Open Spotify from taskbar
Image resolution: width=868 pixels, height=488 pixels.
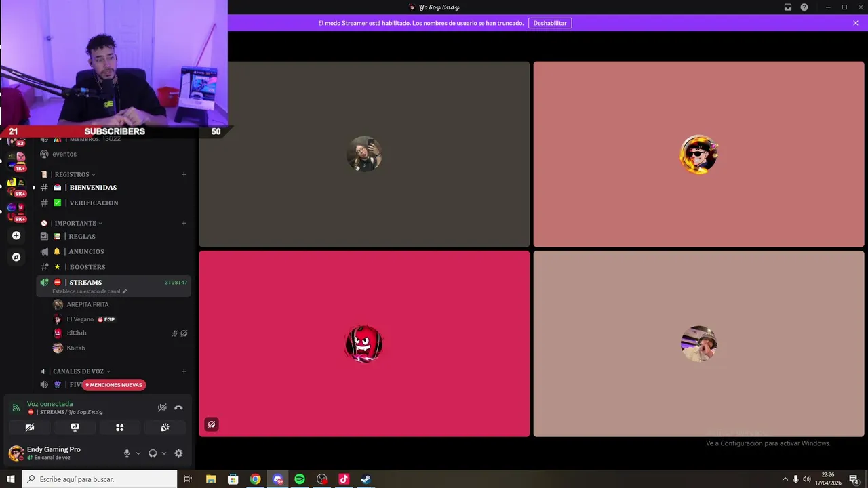coord(300,479)
